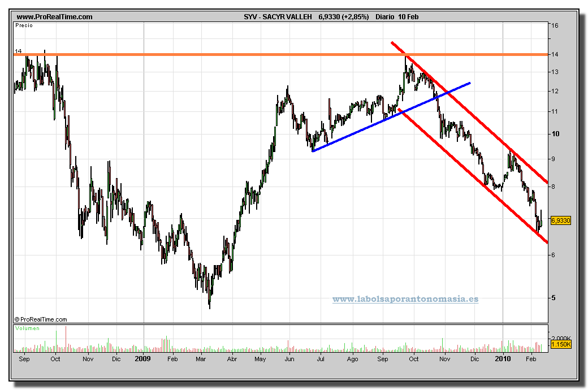Click the yellow 6,9330 current price tag
This screenshot has height=390, width=588.
pyautogui.click(x=561, y=220)
